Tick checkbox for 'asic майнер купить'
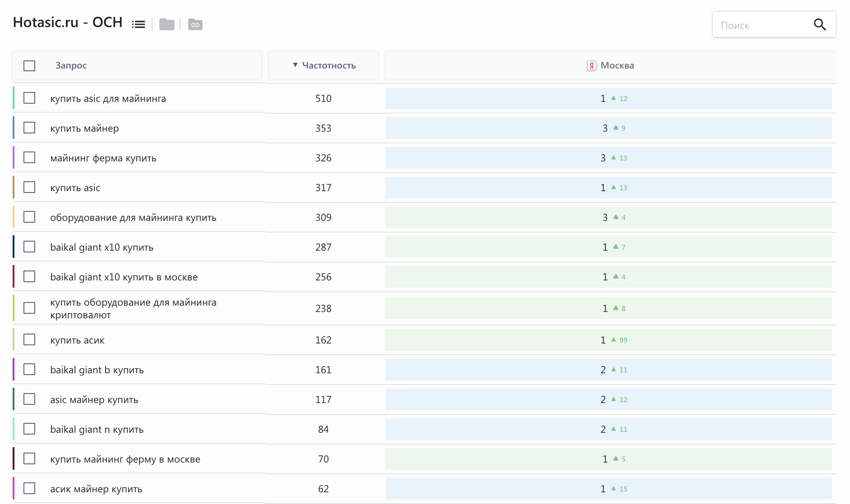Image resolution: width=850 pixels, height=504 pixels. pos(29,399)
